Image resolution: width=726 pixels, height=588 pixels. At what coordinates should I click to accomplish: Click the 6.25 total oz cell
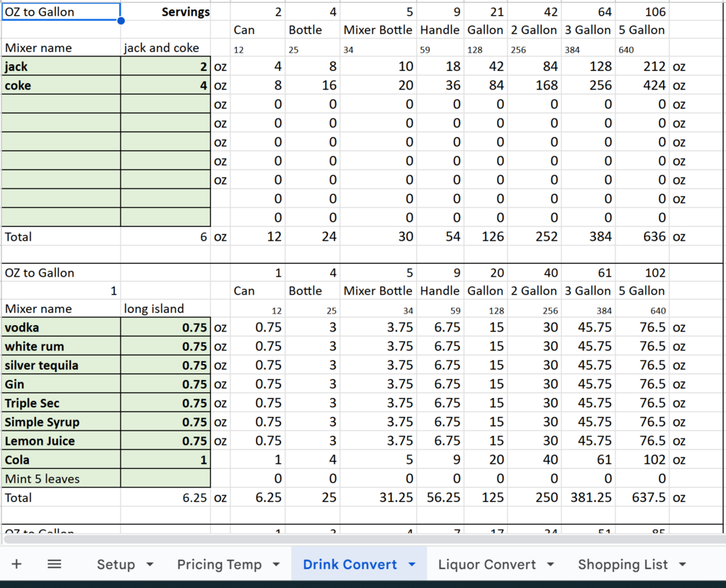pos(165,498)
